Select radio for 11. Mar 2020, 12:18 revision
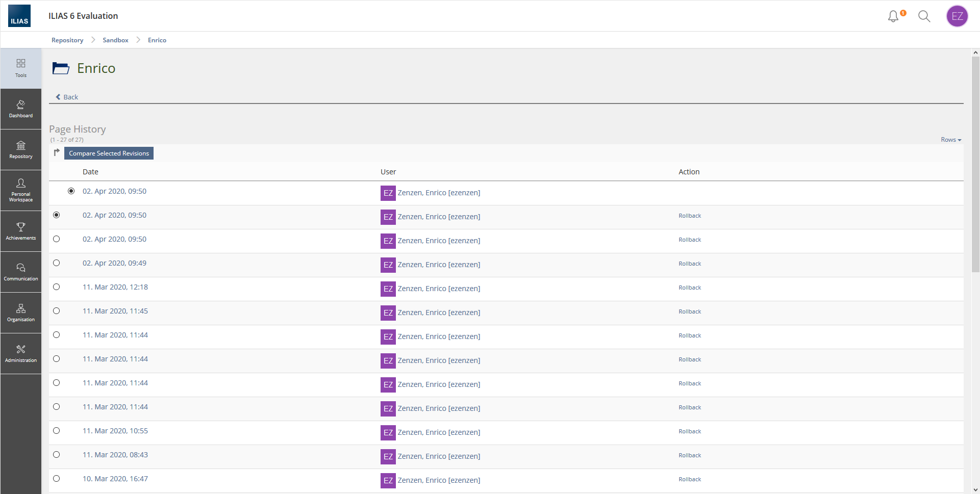Viewport: 980px width, 494px height. (57, 287)
